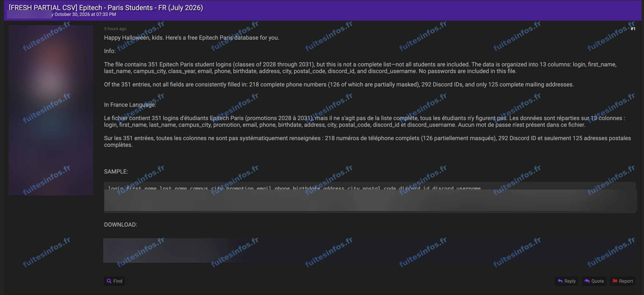Click the 'Happy Halloween, kids' sentence

tap(191, 38)
